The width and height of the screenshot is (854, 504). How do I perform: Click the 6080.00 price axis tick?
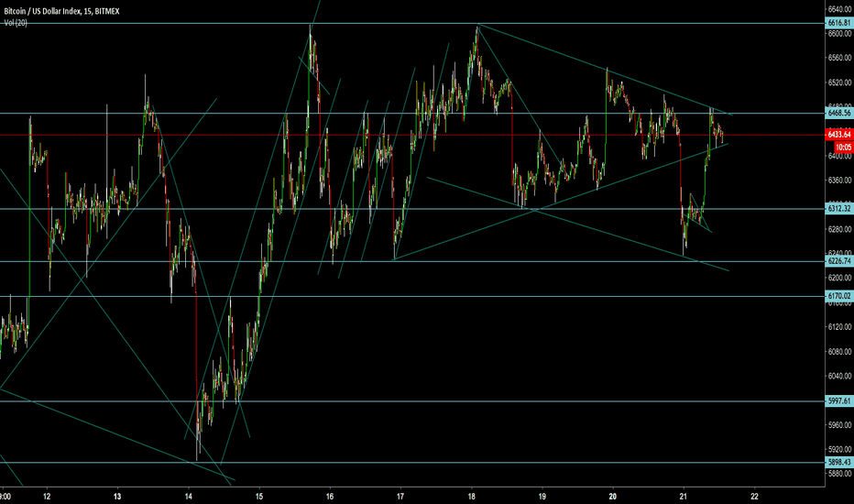tap(839, 352)
